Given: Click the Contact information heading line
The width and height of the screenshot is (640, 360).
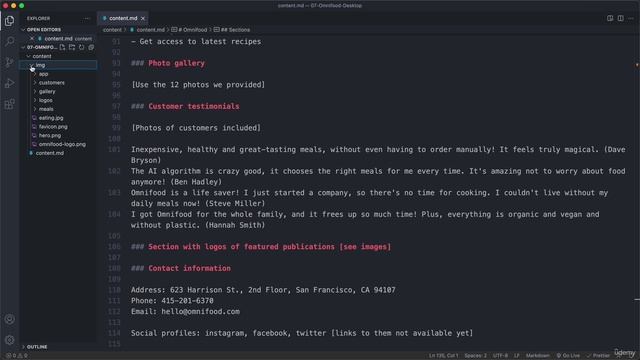Looking at the screenshot, I should click(x=181, y=268).
